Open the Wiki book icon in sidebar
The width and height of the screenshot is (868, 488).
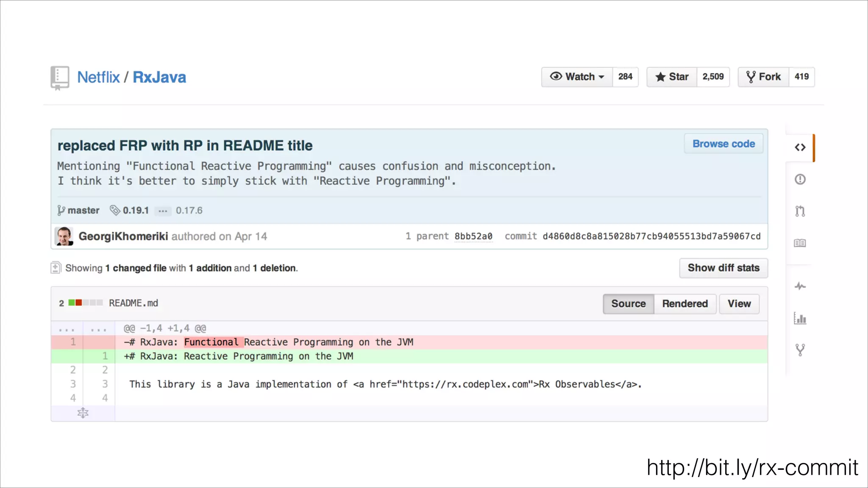click(800, 243)
